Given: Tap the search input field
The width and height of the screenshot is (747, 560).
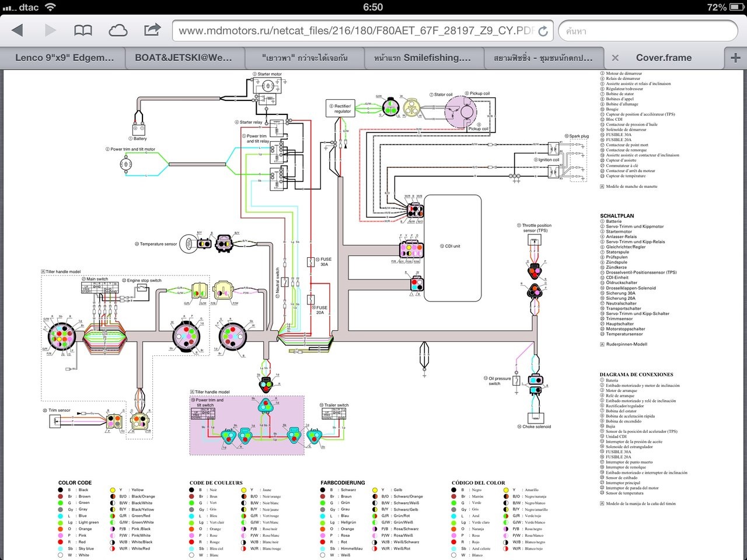Looking at the screenshot, I should pyautogui.click(x=648, y=31).
